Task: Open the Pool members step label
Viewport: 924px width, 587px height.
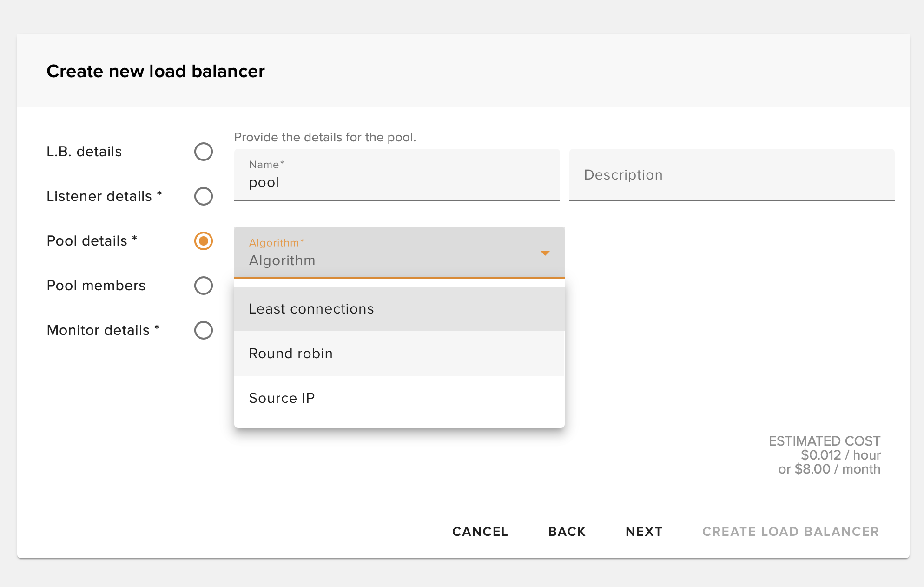Action: (x=96, y=286)
